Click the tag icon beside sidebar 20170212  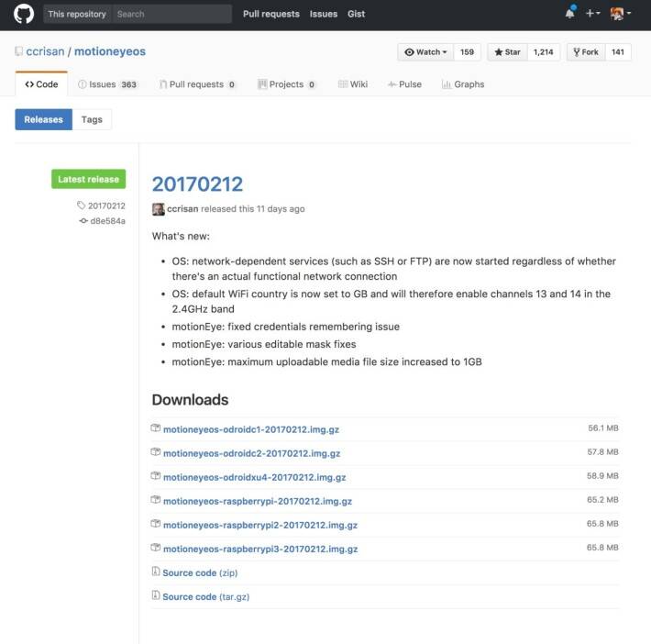pos(81,205)
